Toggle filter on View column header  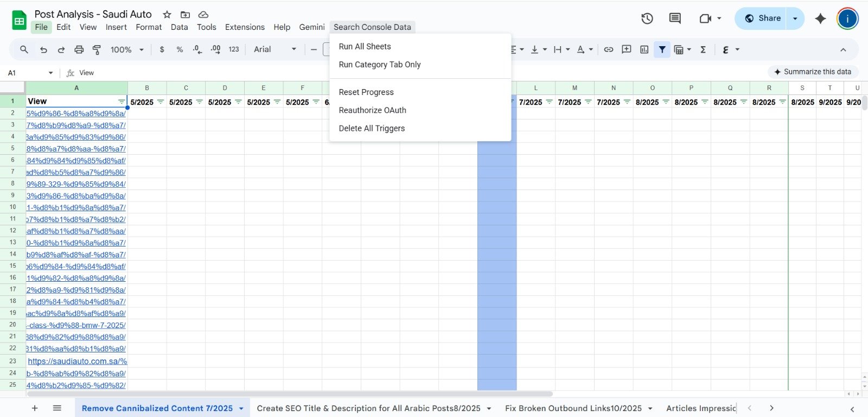click(122, 102)
